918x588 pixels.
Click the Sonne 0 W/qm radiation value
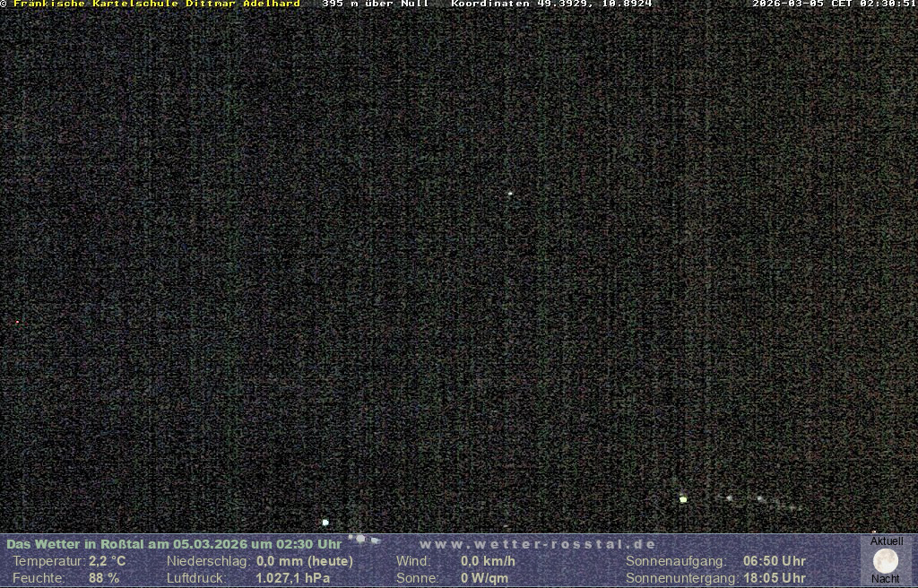(x=484, y=578)
